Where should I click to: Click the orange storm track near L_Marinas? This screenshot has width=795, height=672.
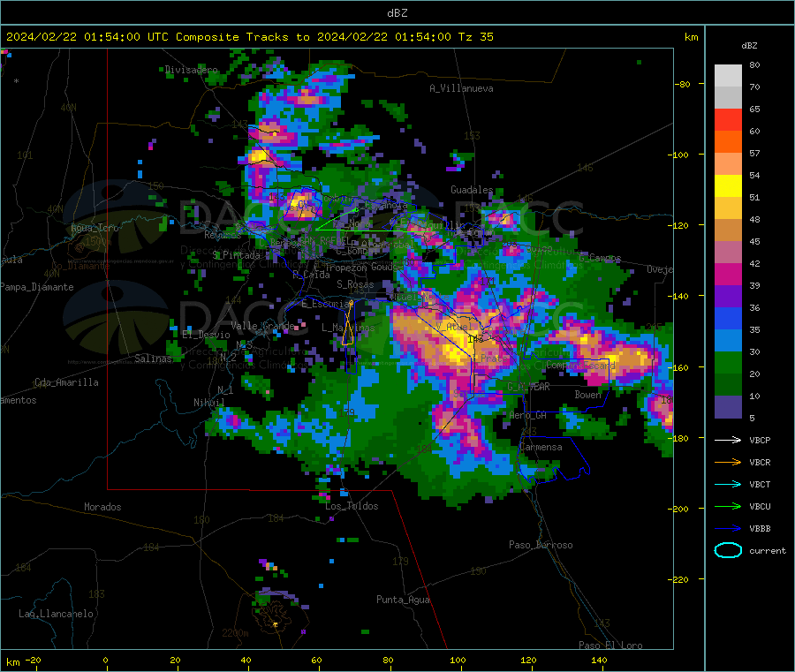point(348,324)
